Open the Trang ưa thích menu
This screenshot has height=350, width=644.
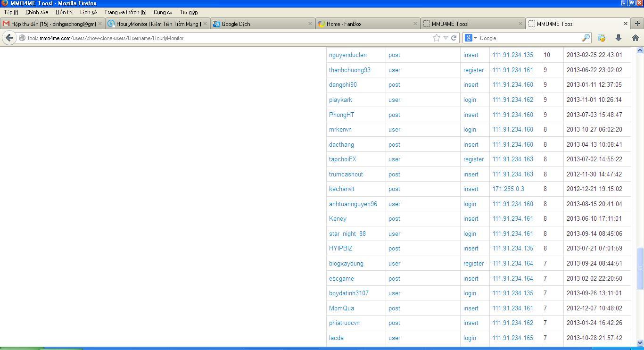coord(125,12)
